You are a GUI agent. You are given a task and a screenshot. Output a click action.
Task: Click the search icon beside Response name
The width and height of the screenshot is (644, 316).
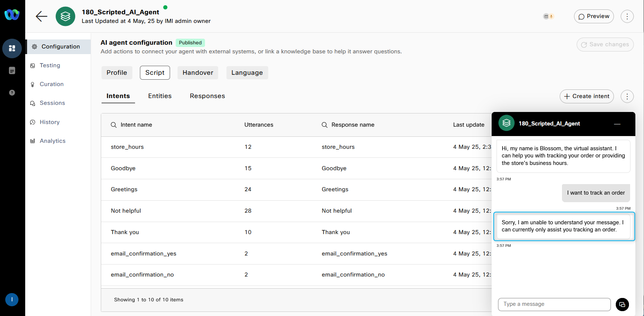324,125
